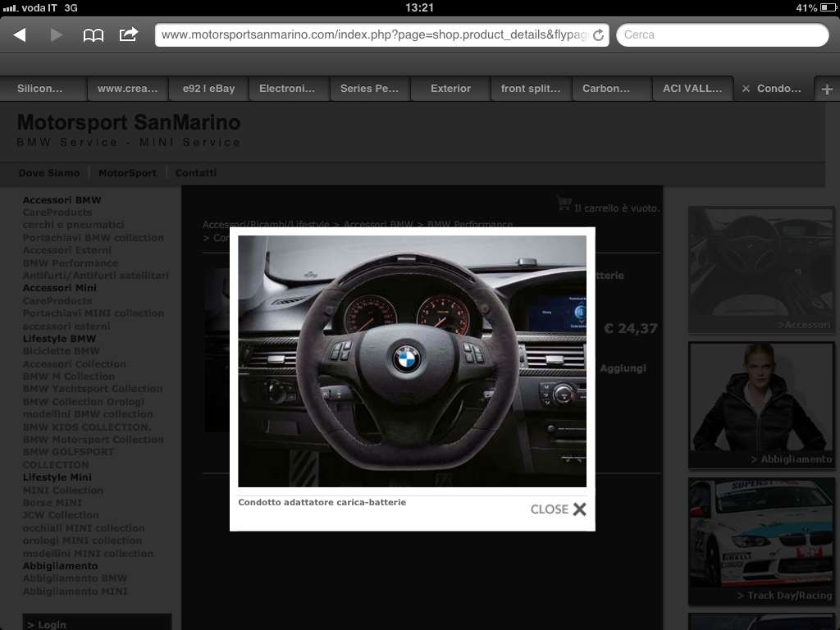840x630 pixels.
Task: Open the MotorSport menu item
Action: 127,173
